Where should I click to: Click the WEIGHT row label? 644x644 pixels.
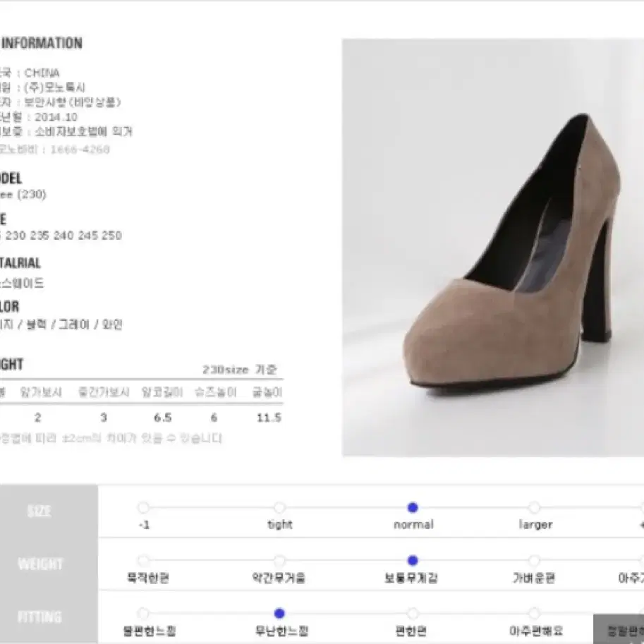tap(40, 564)
